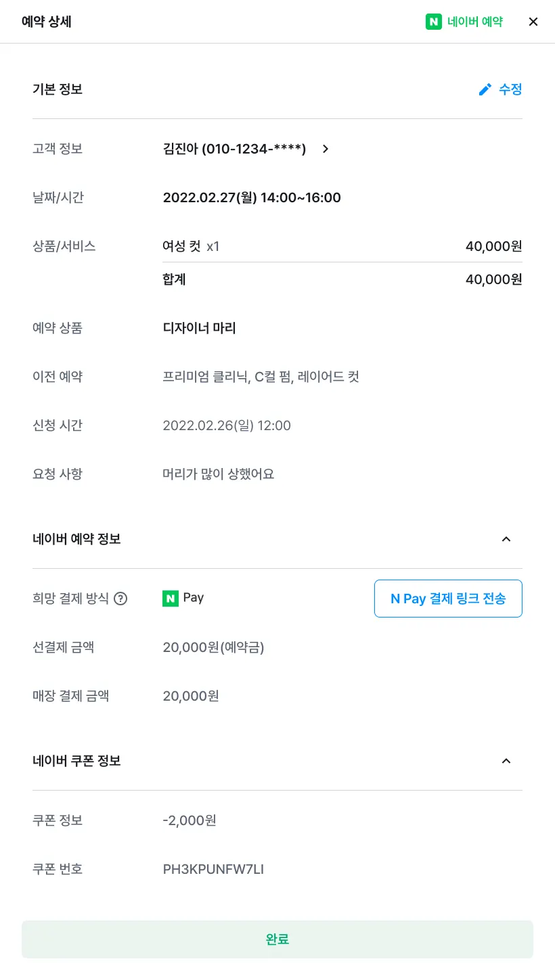
Task: Collapse the 네이버 쿠폰 정보 section
Action: pos(506,761)
